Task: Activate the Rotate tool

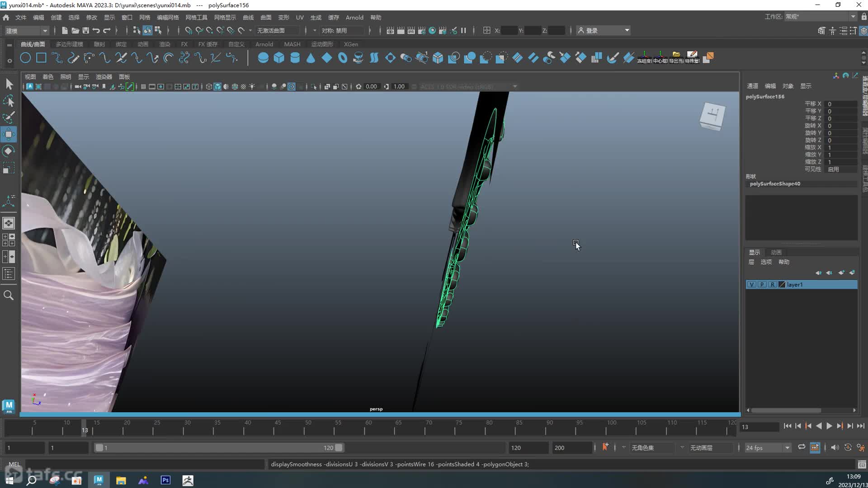Action: pyautogui.click(x=9, y=151)
